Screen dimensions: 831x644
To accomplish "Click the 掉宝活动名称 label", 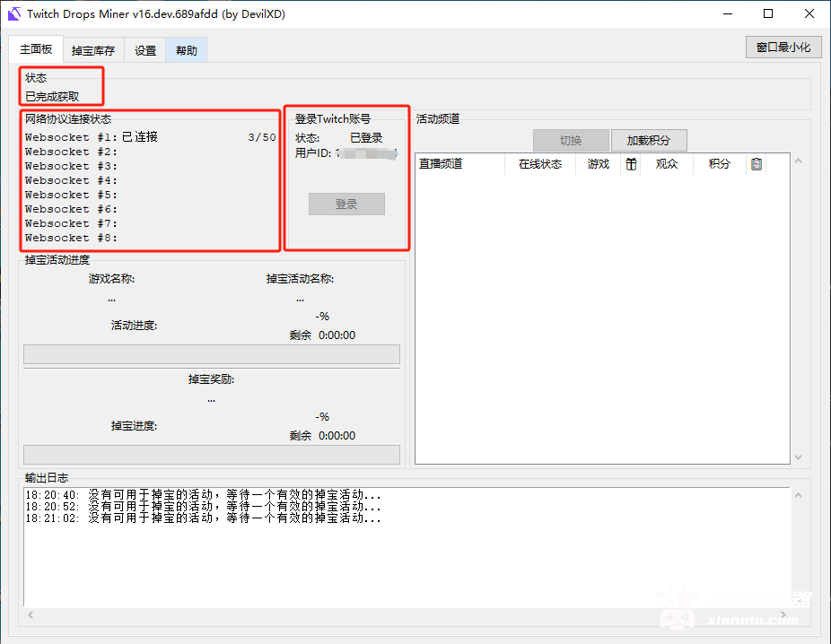I will coord(300,279).
